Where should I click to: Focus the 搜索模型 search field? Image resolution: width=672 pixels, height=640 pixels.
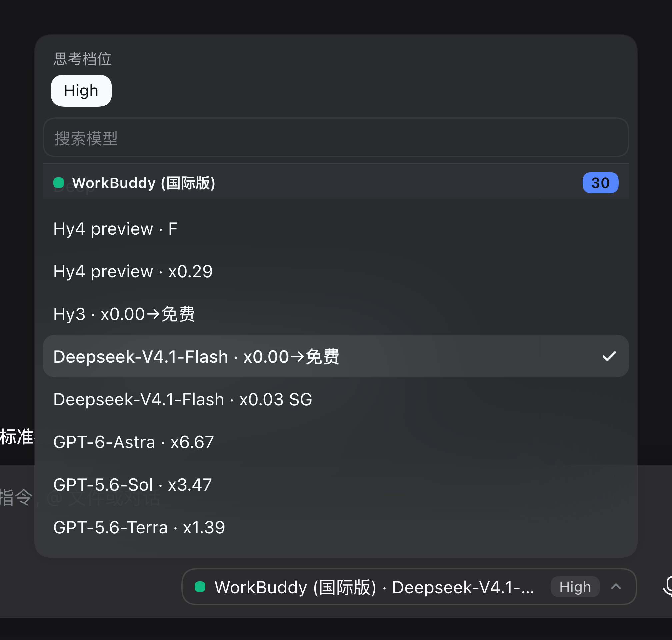pyautogui.click(x=336, y=138)
